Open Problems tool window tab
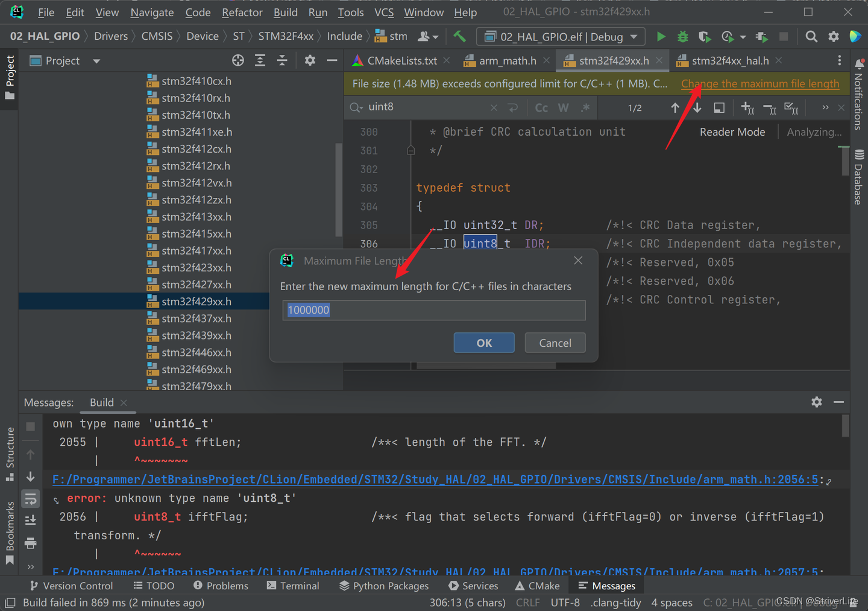Screen dimensions: 868x611 coord(221,586)
